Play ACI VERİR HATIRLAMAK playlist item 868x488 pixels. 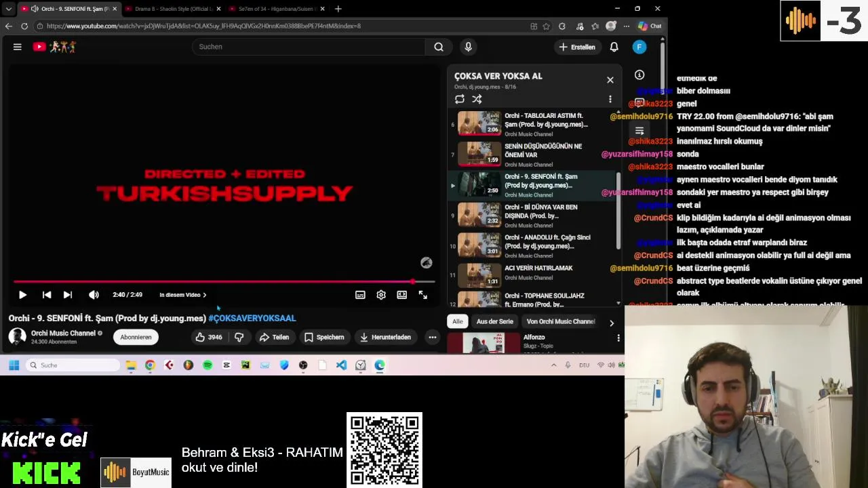pos(532,274)
